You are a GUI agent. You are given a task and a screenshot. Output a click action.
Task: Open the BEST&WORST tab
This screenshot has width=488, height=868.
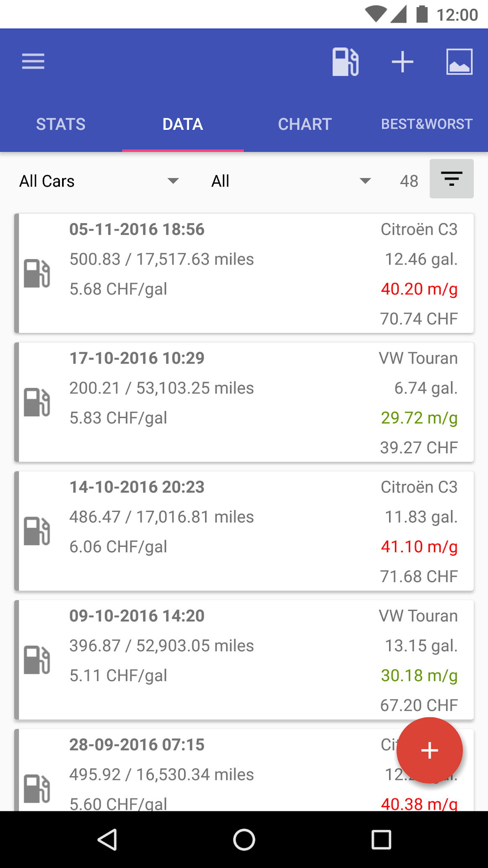coord(427,124)
